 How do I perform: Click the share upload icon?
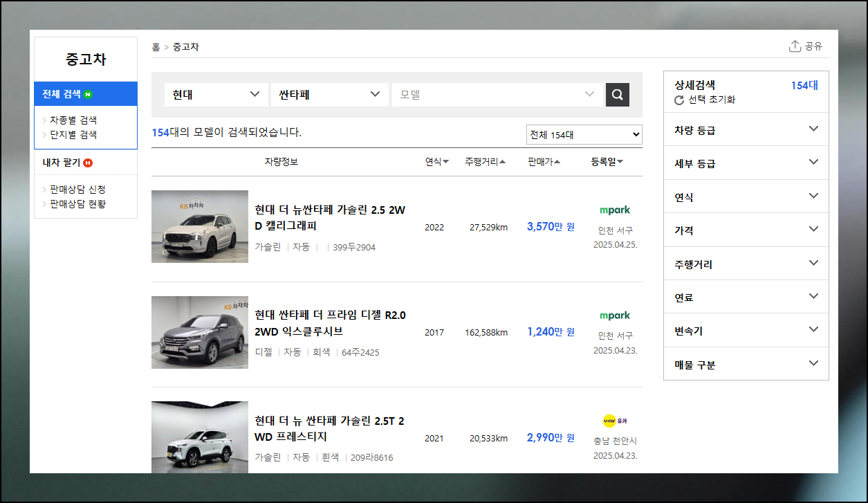(x=795, y=46)
